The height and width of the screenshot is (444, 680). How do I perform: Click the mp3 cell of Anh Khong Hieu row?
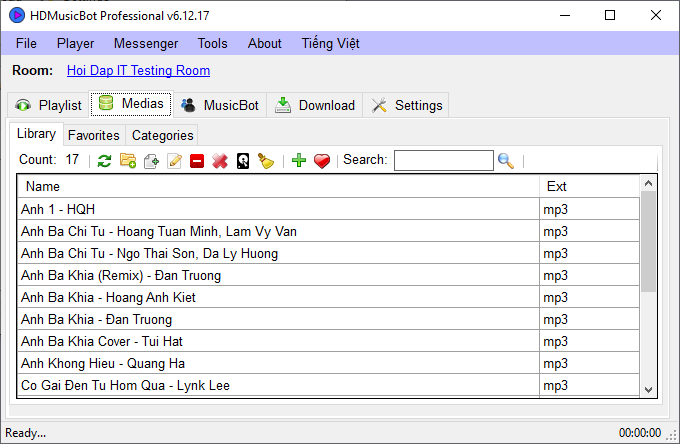pyautogui.click(x=590, y=363)
